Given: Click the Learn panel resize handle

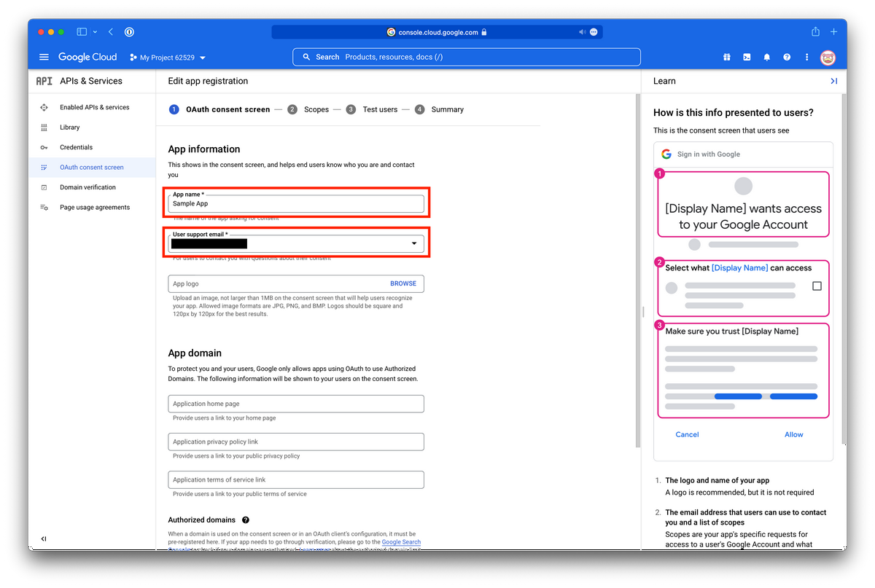Looking at the screenshot, I should [x=643, y=311].
